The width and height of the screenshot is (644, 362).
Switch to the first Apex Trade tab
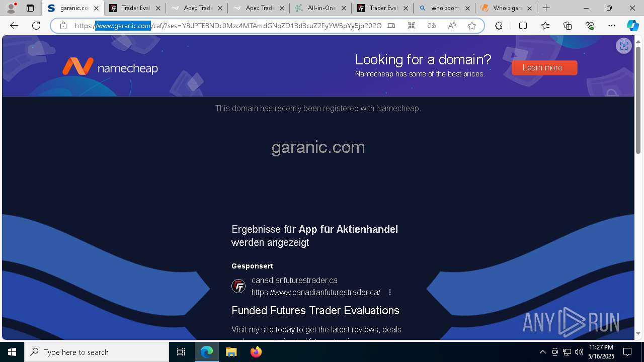tap(196, 8)
